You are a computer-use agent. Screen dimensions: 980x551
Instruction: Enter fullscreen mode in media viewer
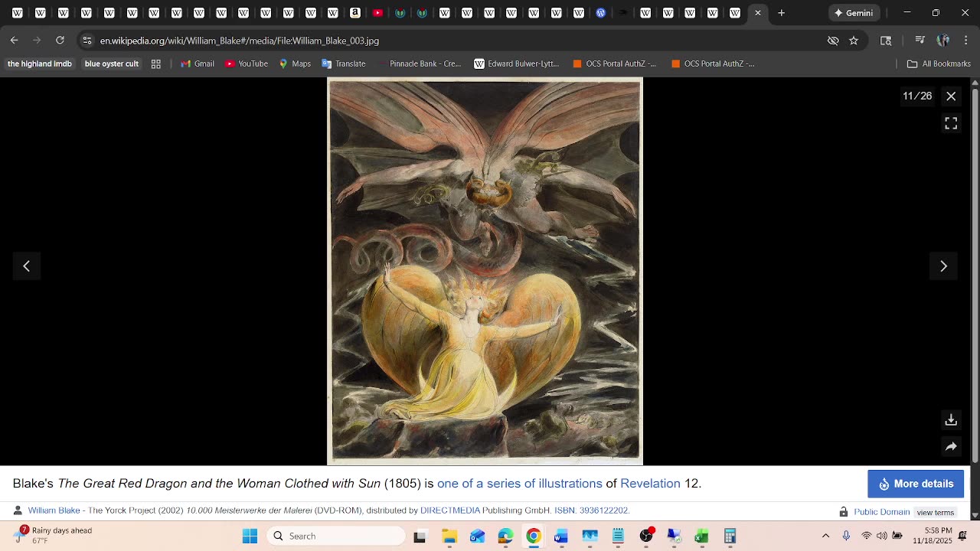pos(951,123)
